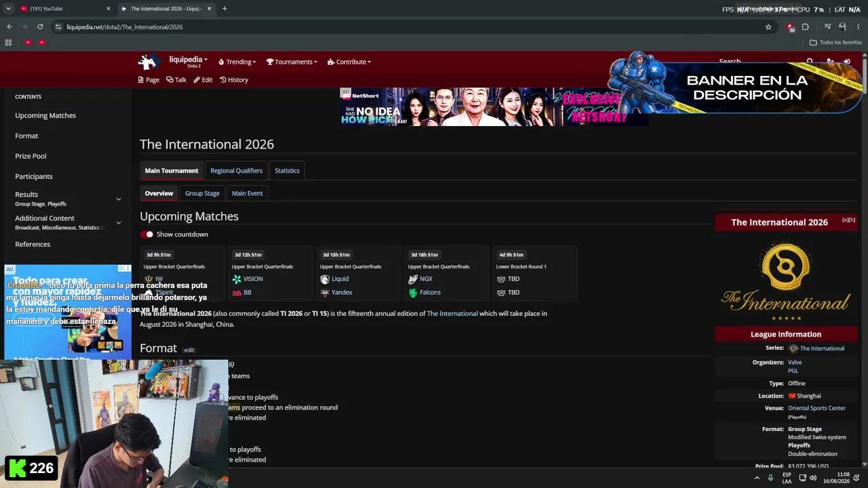Viewport: 868px width, 488px height.
Task: Switch to the Regional Qualifiers tab
Action: (236, 171)
